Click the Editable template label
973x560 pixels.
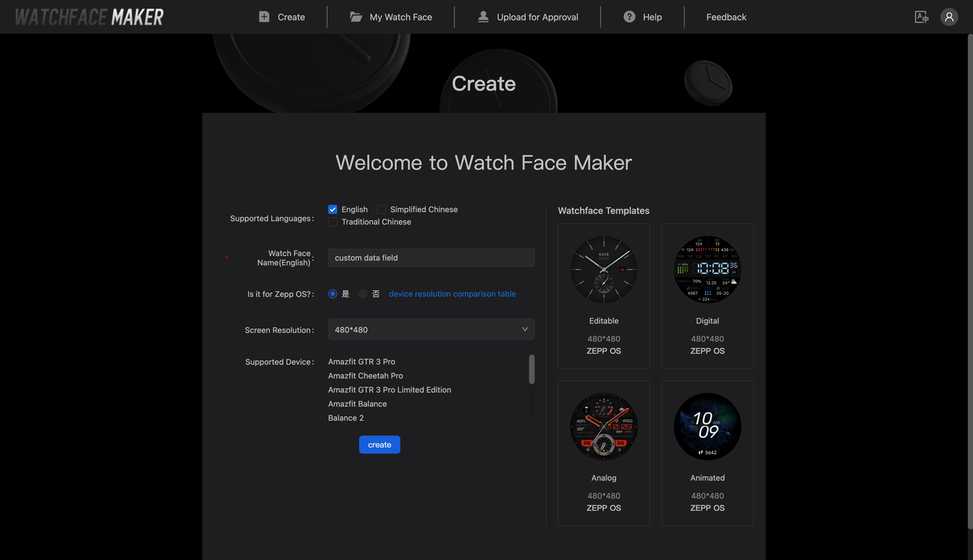coord(604,321)
